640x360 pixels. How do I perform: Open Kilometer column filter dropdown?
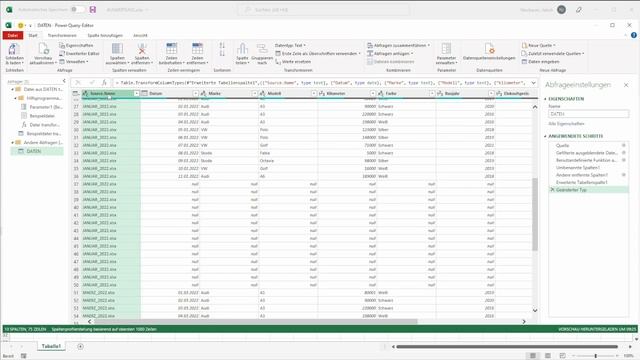pyautogui.click(x=373, y=93)
